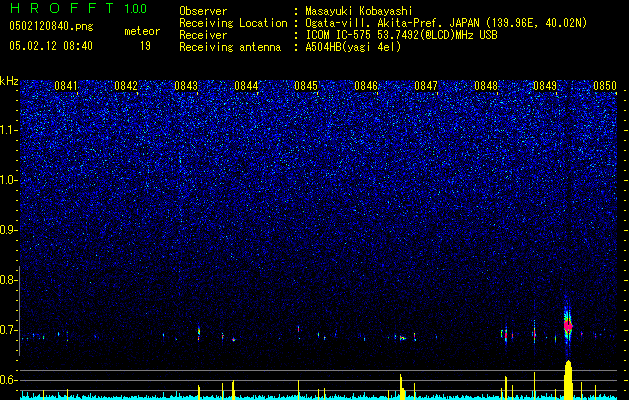Screen dimensions: 629x400
Task: Click the Ogata-vill. Akita-Pref. JAPAN location text
Action: [444, 23]
